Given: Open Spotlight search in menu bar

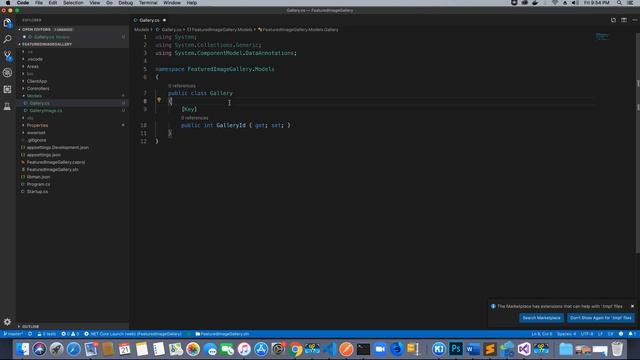Looking at the screenshot, I should (619, 3).
